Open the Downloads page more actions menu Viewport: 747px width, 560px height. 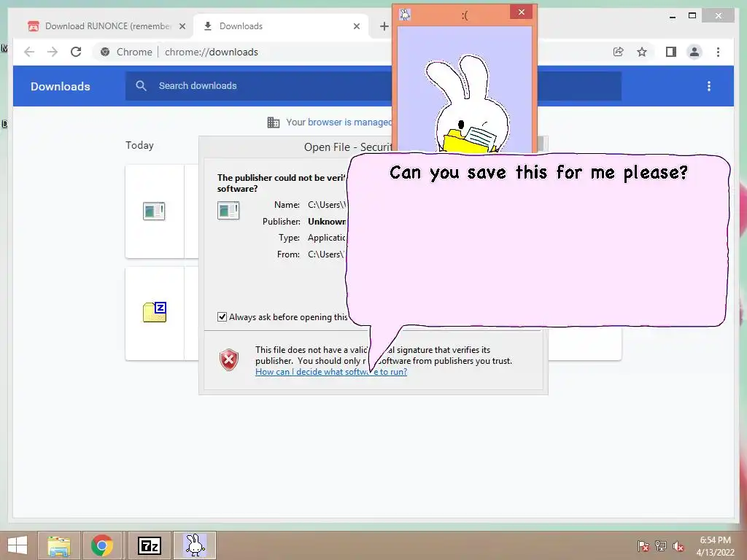click(709, 86)
